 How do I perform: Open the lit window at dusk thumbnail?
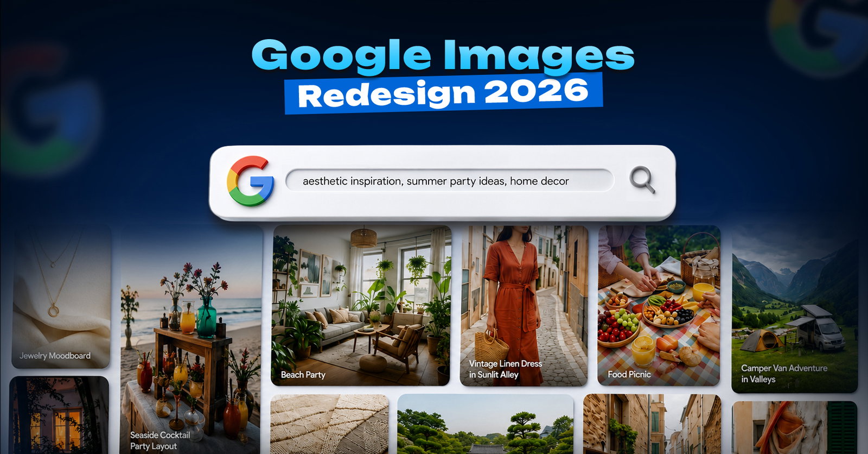[x=59, y=415]
